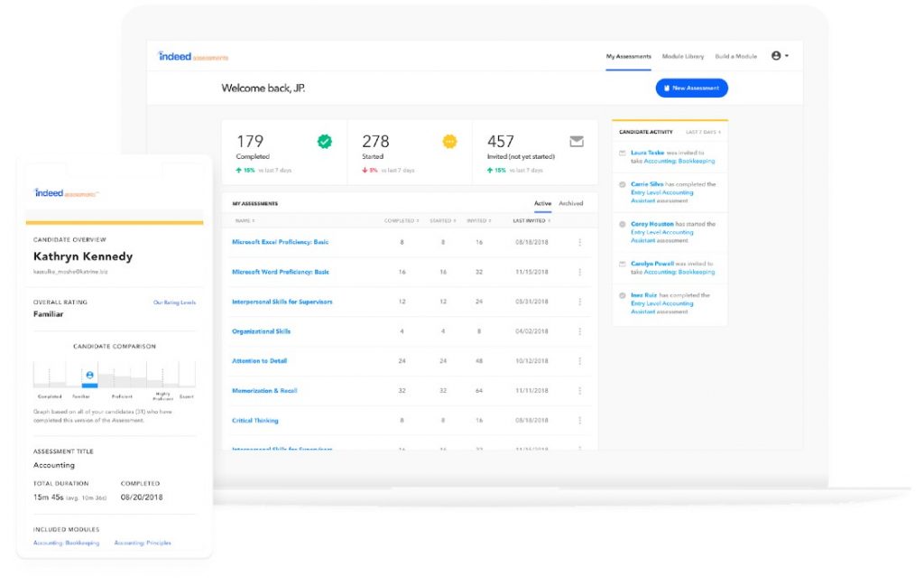Image resolution: width=924 pixels, height=586 pixels.
Task: Click envelope icon beside Carolyn Powell activity
Action: pos(623,265)
